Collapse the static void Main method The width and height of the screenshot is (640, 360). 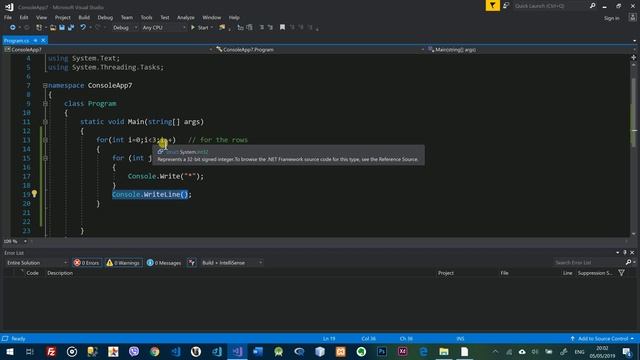click(45, 122)
